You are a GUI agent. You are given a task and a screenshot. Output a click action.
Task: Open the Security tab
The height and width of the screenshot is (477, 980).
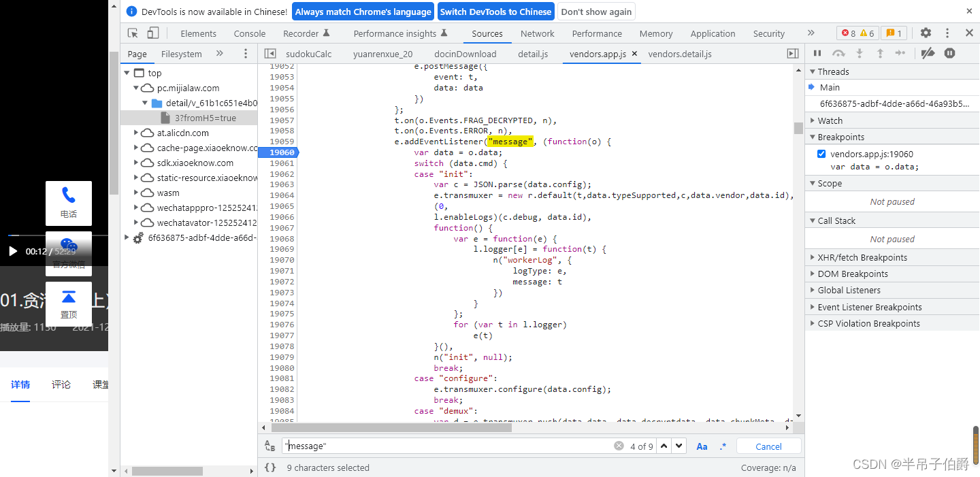[769, 33]
